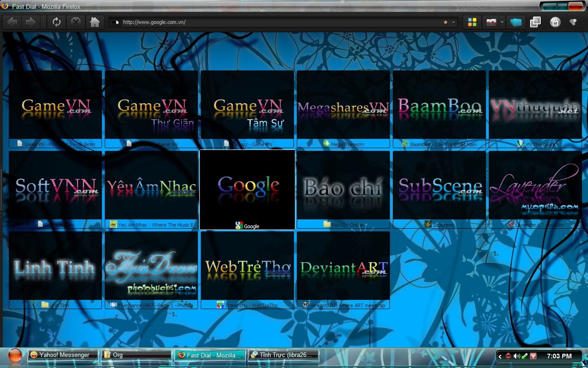The image size is (588, 368).
Task: Expand the camera button dropdown arrow
Action: click(x=502, y=22)
